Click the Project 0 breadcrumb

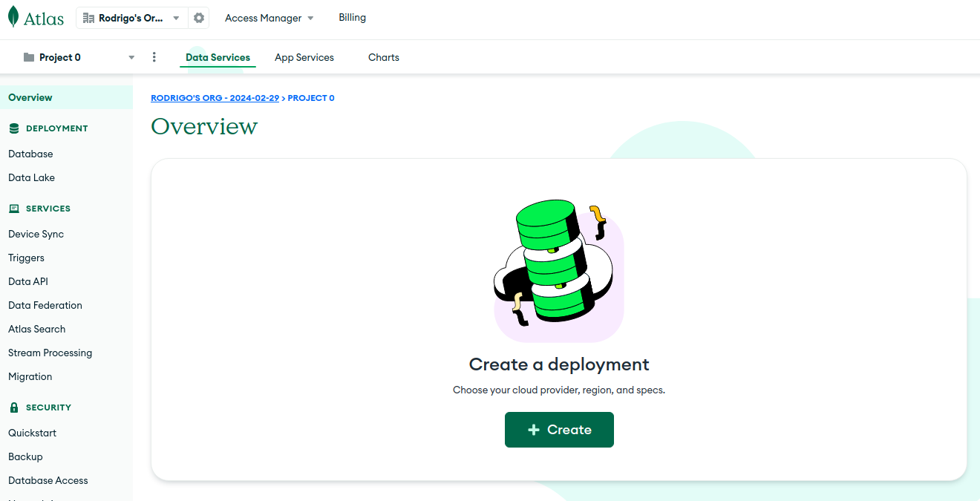(x=311, y=98)
